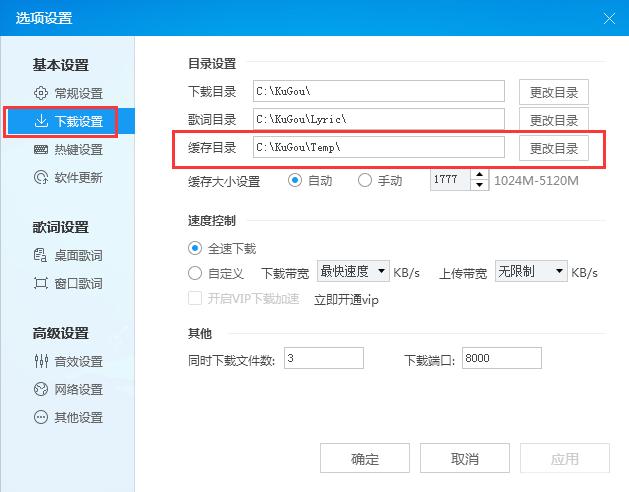Viewport: 629px width, 492px height.
Task: Open the 网络设置 page
Action: [x=79, y=390]
